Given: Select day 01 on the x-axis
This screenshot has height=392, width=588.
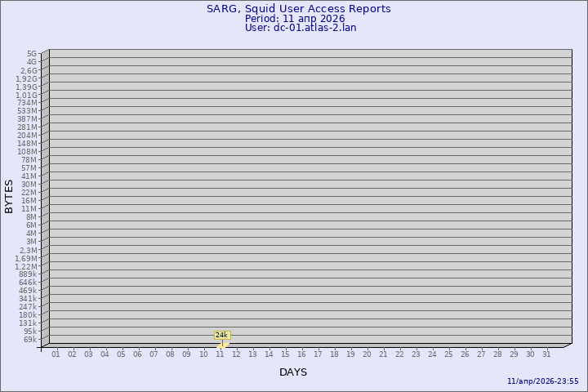Looking at the screenshot, I should coord(56,354).
